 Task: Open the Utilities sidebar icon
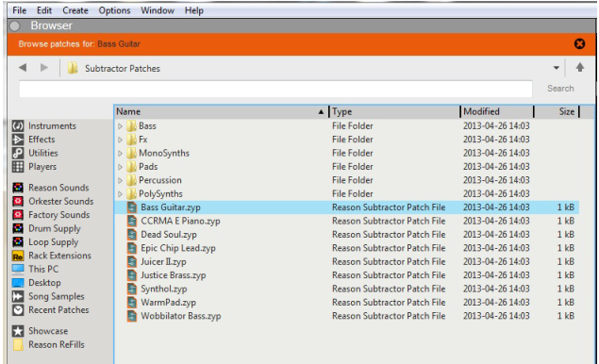[x=18, y=153]
